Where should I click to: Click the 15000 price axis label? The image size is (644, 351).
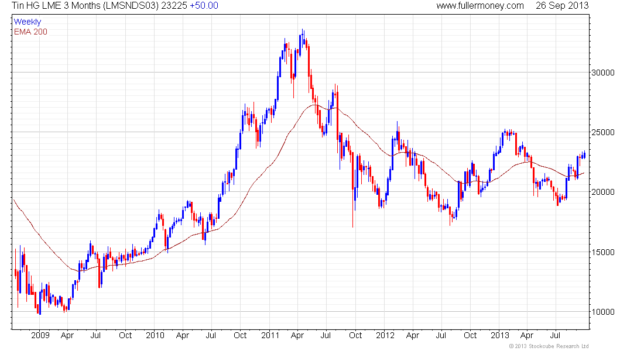pyautogui.click(x=603, y=252)
